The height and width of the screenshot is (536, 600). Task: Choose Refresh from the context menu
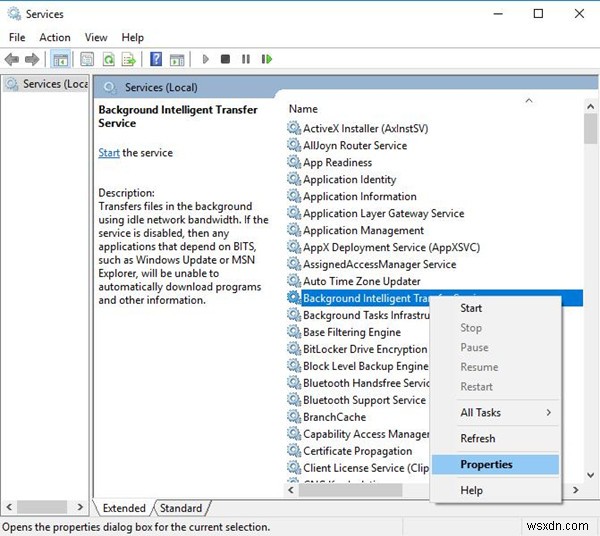(x=496, y=438)
